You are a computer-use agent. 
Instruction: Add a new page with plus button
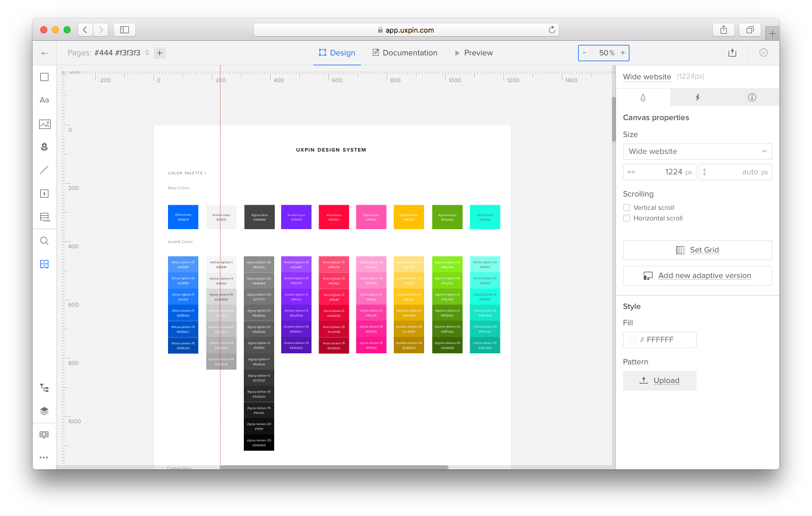tap(159, 53)
